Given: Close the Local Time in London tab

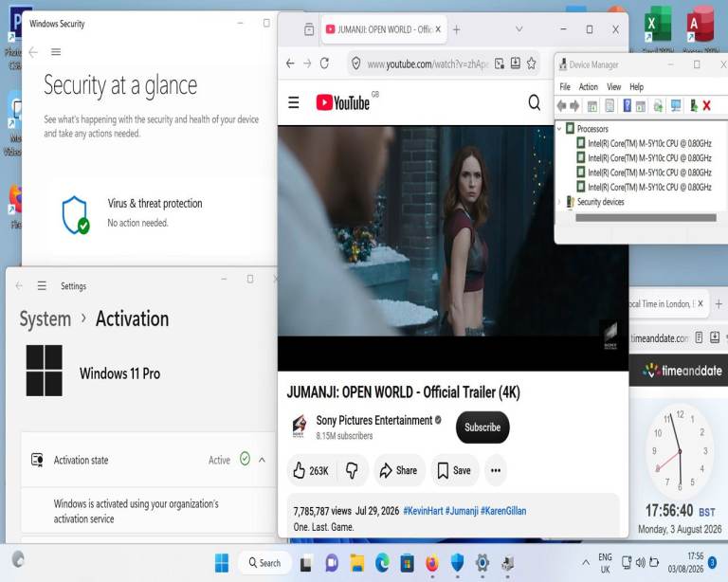Looking at the screenshot, I should click(701, 303).
